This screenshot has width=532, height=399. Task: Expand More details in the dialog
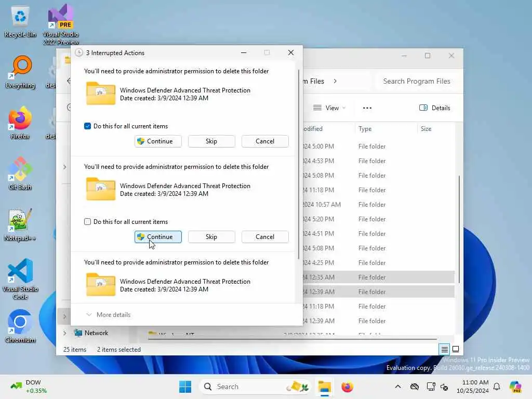[x=109, y=314]
